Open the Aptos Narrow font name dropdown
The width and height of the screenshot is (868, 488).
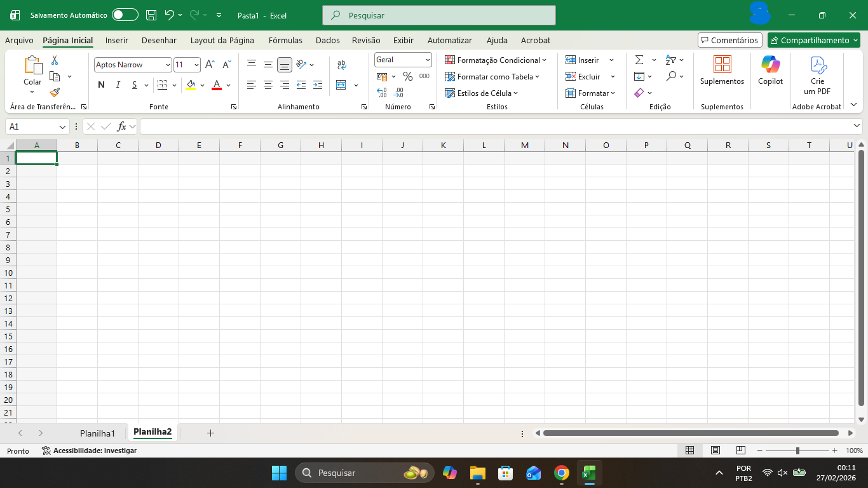[x=168, y=65]
